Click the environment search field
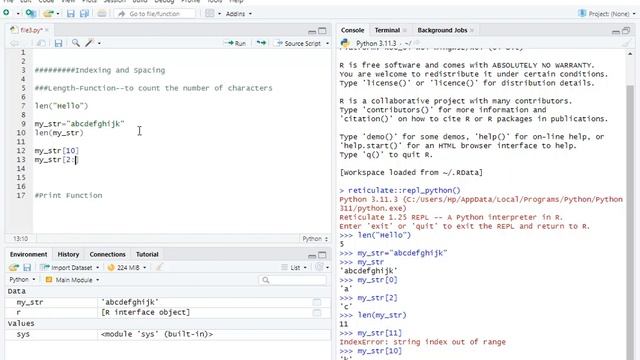This screenshot has width=640, height=360. point(293,280)
